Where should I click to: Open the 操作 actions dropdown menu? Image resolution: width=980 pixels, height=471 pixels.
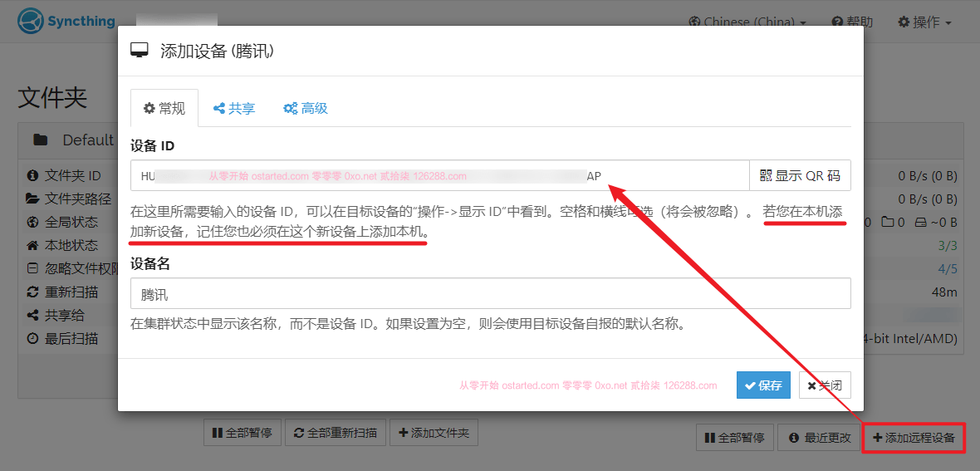pos(925,22)
